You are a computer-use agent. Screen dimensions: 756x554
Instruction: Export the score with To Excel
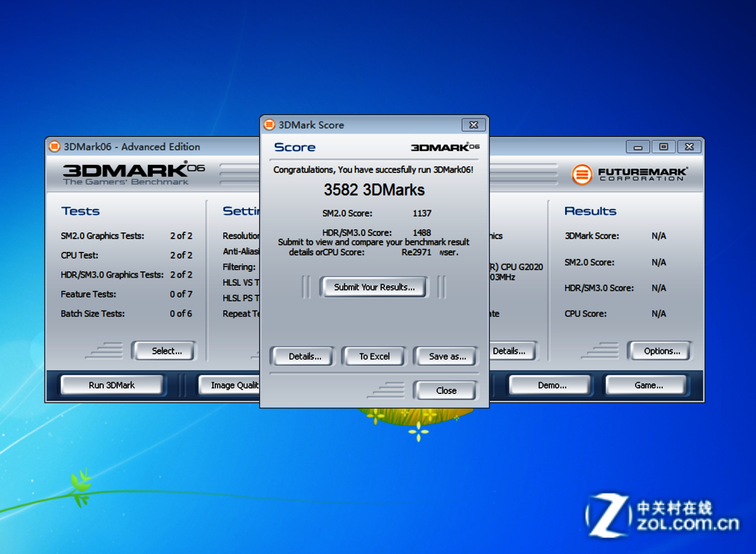click(374, 356)
